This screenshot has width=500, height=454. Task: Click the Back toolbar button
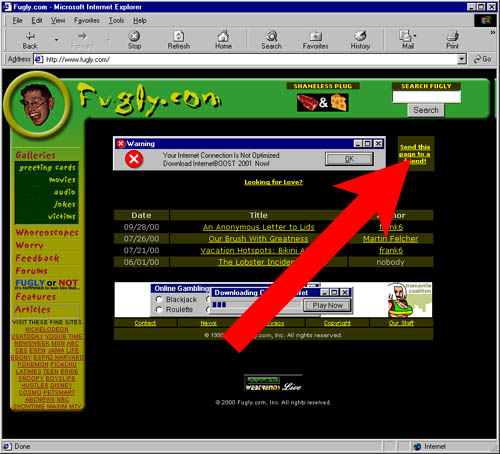coord(30,40)
